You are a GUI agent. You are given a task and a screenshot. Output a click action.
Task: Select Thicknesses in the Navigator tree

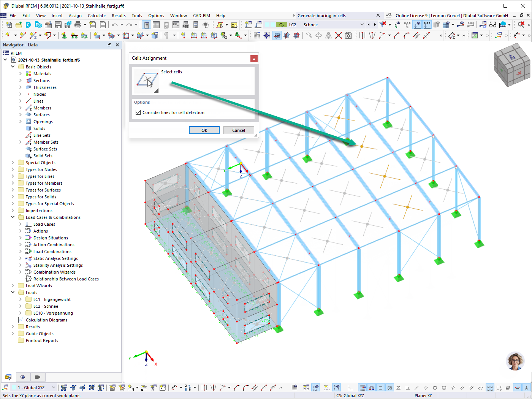click(45, 87)
